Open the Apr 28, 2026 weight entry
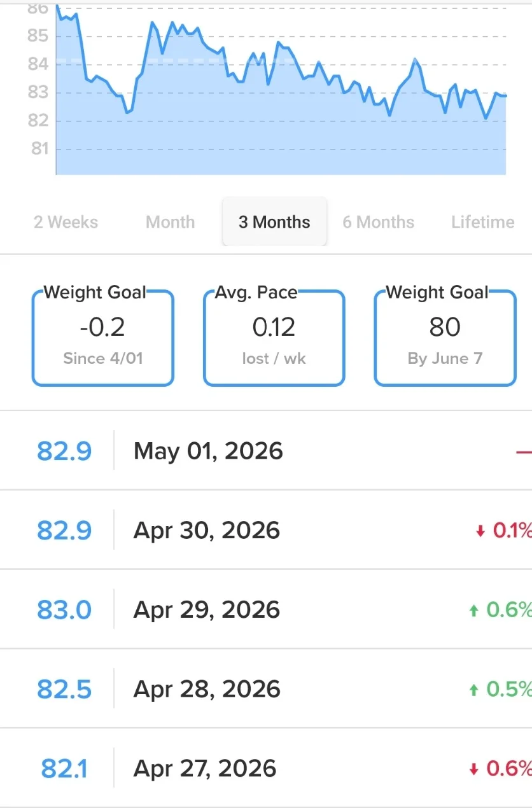The height and width of the screenshot is (808, 532). click(266, 689)
